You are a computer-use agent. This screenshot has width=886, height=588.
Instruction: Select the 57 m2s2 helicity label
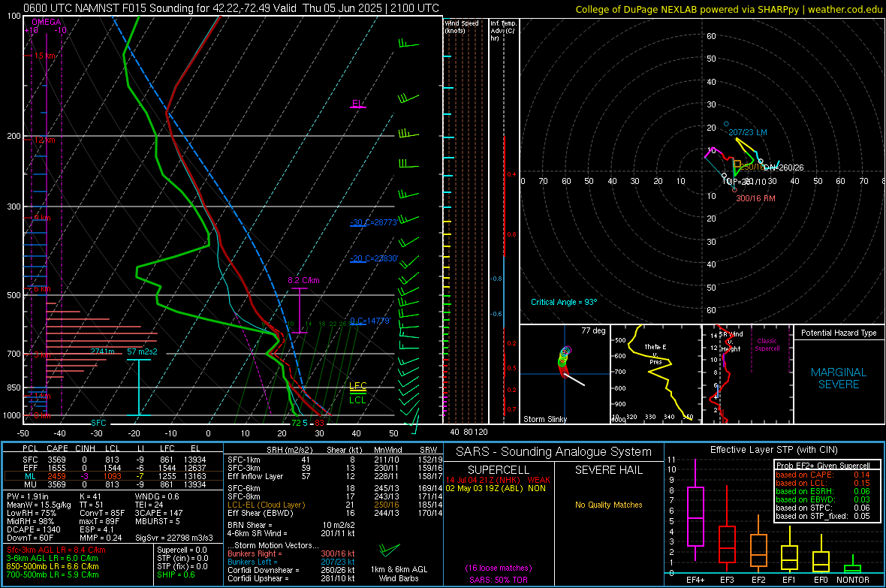pos(142,351)
